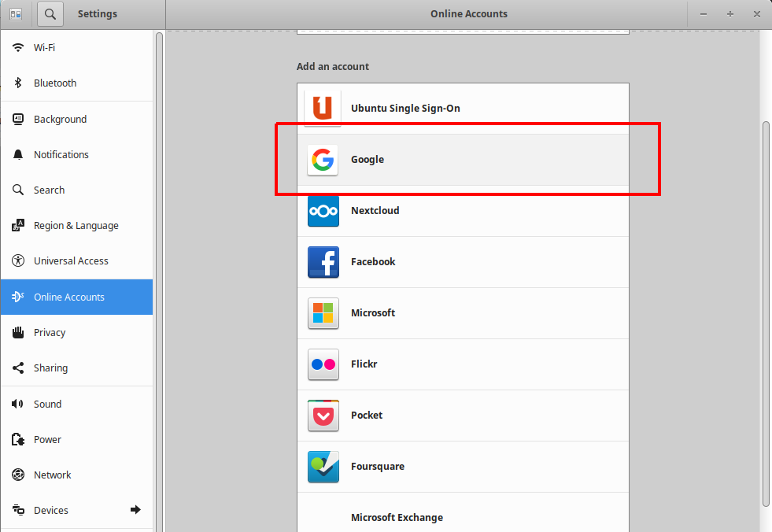Add a Nextcloud account
772x532 pixels.
(463, 211)
